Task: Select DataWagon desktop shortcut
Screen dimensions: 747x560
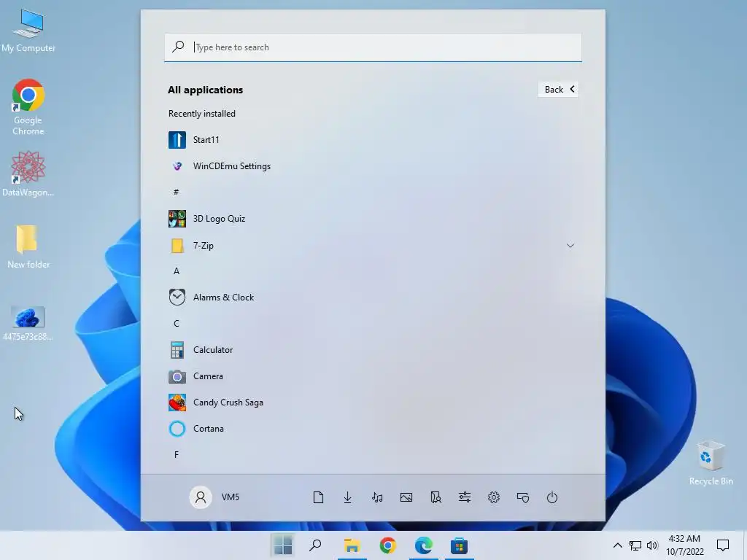Action: point(28,174)
